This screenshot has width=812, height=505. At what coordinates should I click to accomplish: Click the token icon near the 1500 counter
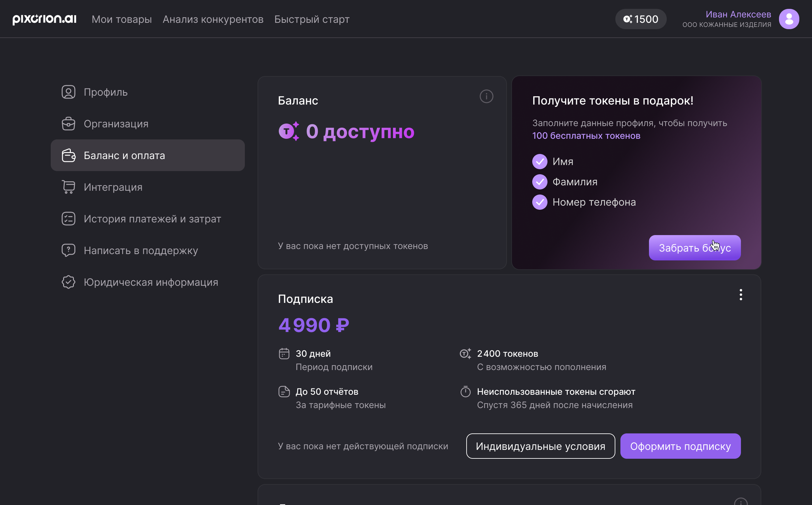pyautogui.click(x=628, y=19)
